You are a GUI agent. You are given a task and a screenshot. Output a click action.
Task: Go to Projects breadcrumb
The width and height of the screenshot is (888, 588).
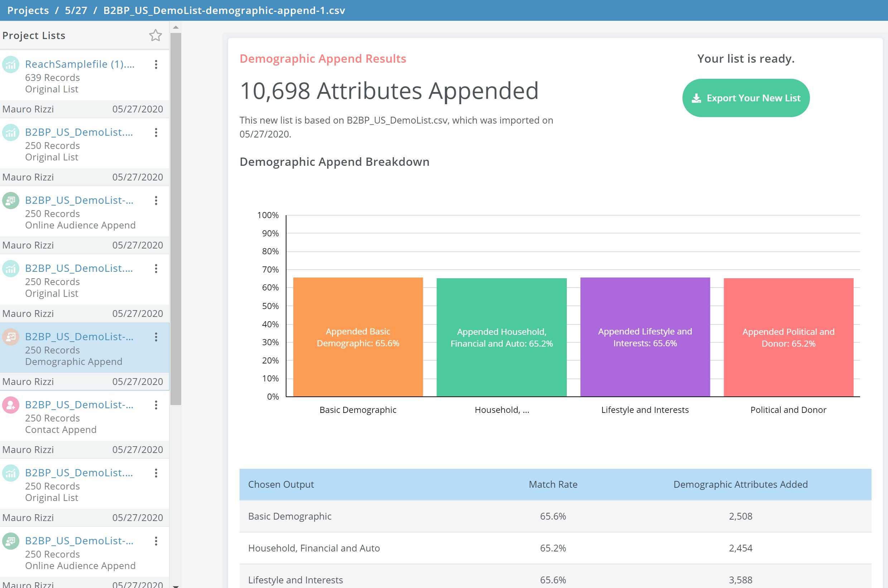pyautogui.click(x=28, y=10)
